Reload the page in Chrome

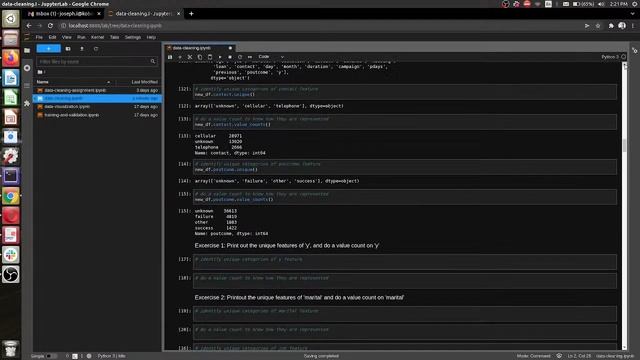coord(50,25)
